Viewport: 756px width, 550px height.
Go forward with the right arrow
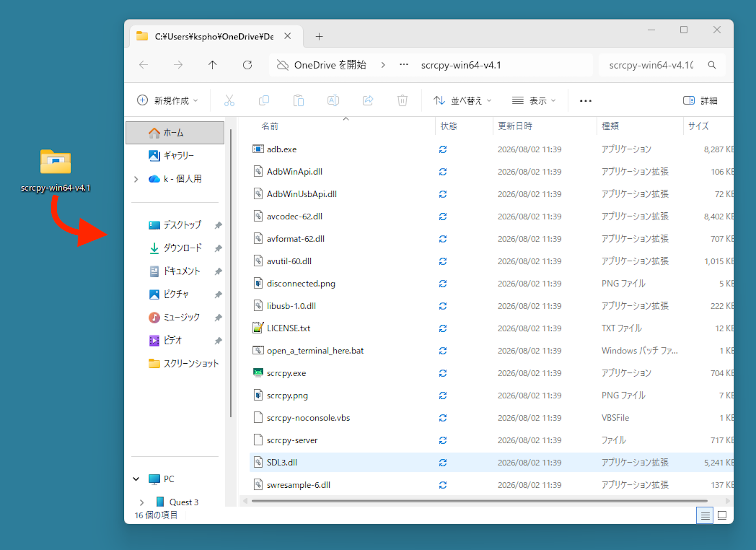[178, 65]
